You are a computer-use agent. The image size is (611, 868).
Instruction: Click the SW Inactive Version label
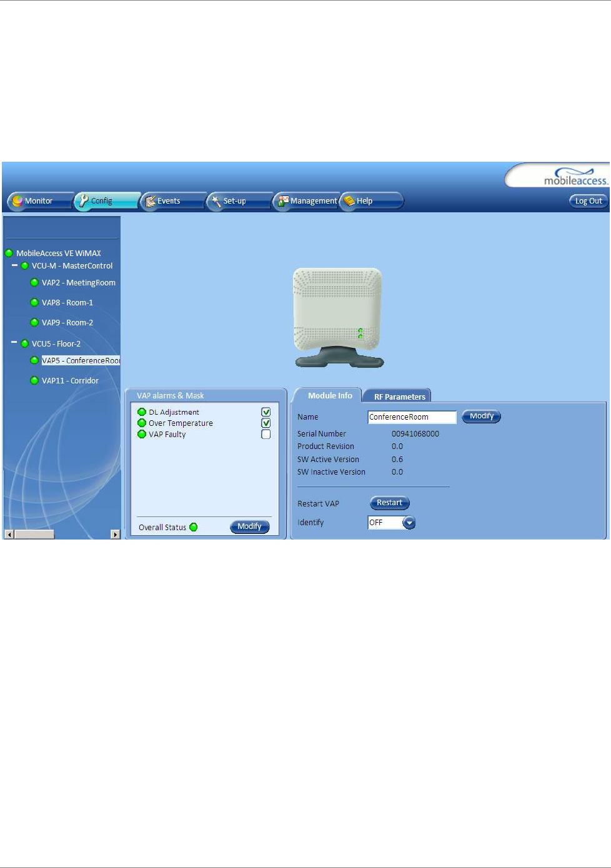point(331,472)
